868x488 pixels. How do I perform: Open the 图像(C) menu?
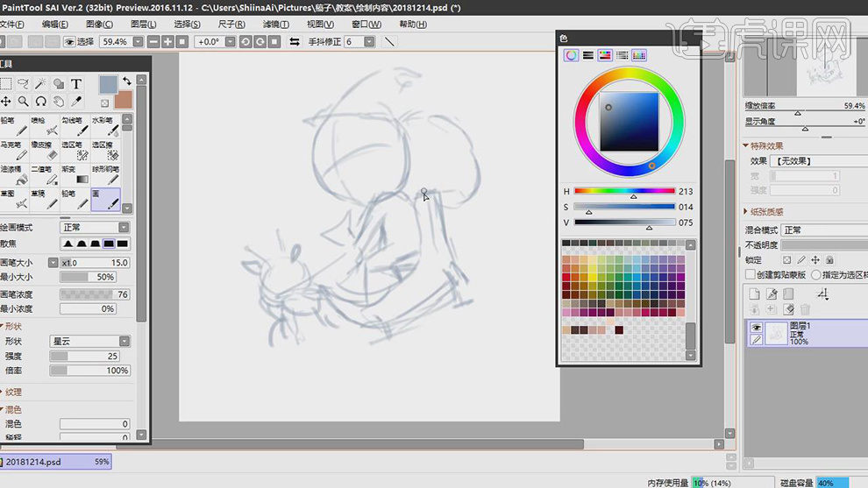(99, 25)
